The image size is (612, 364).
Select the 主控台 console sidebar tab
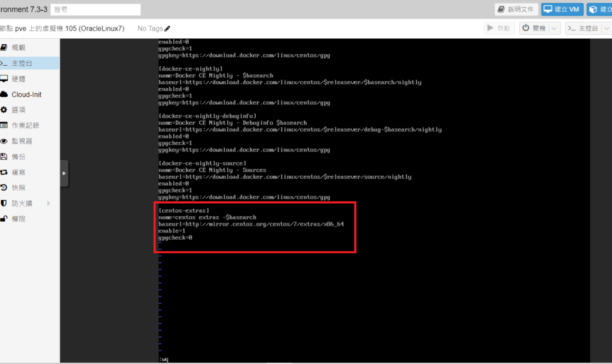click(22, 63)
